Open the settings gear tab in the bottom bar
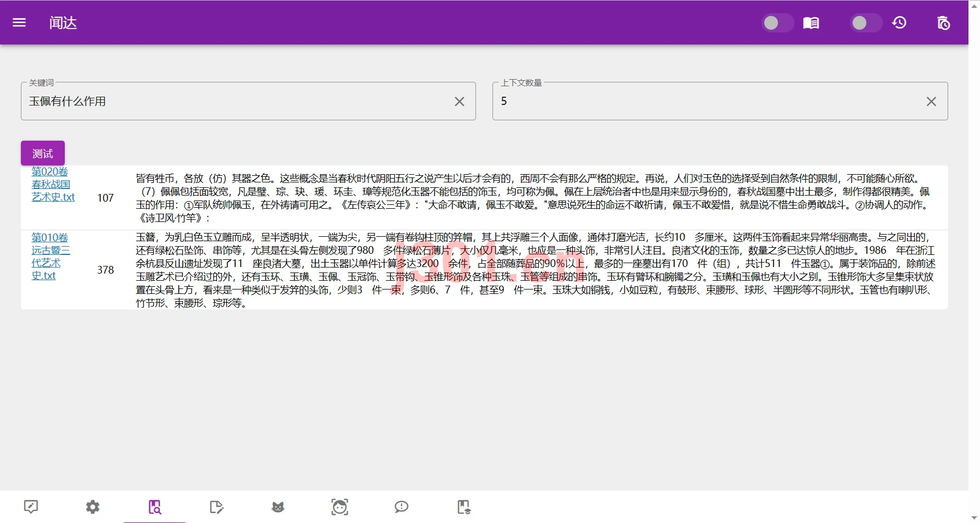Screen dimensions: 980x523 (x=93, y=507)
